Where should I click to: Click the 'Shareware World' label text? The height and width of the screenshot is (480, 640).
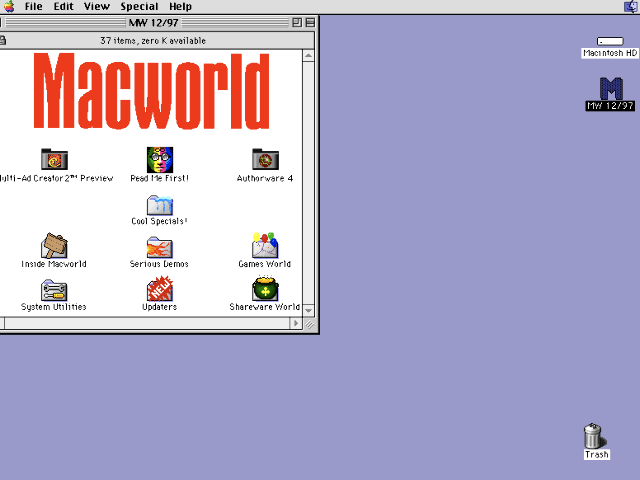(265, 307)
